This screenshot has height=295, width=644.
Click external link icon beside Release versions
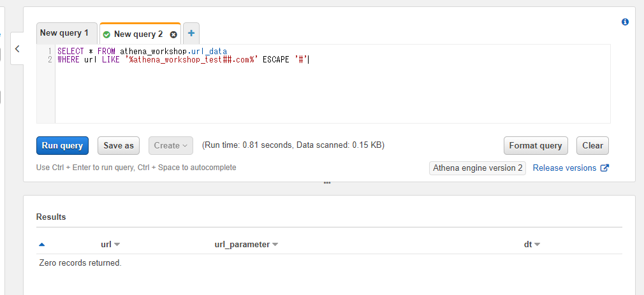coord(604,168)
